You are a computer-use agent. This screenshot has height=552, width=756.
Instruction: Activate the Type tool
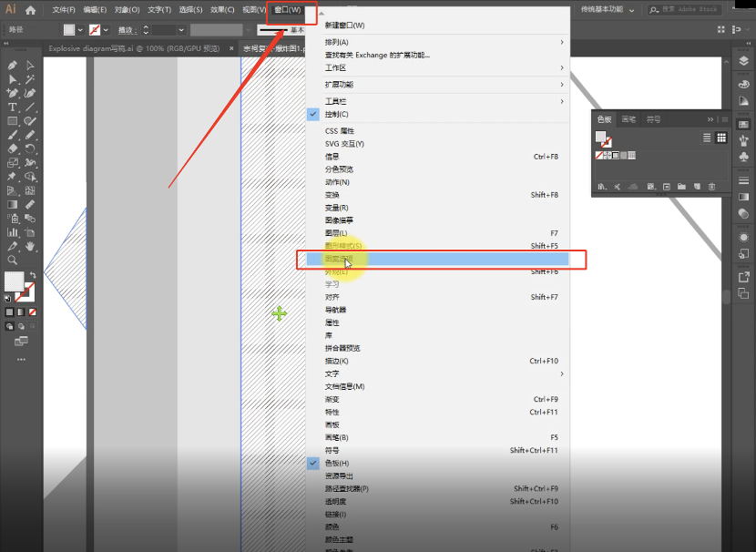coord(12,107)
